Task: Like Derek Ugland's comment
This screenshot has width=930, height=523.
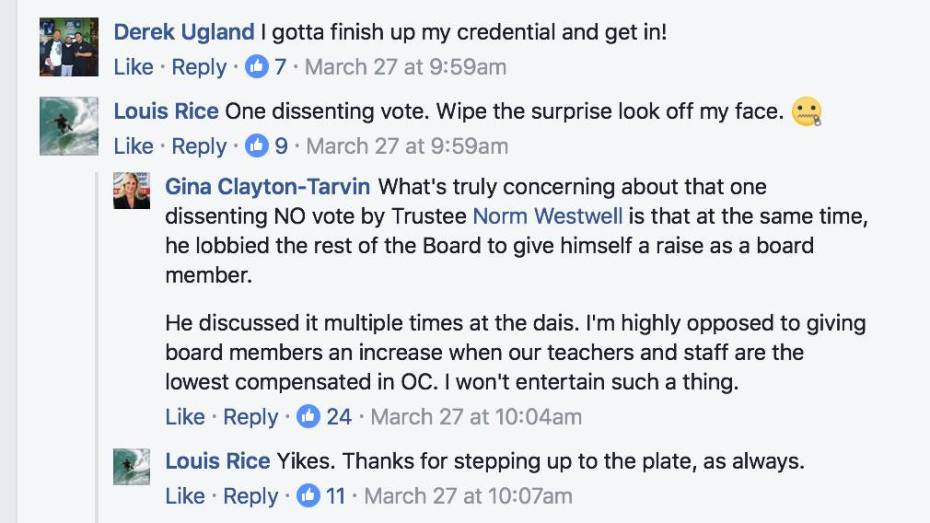Action: click(x=133, y=68)
